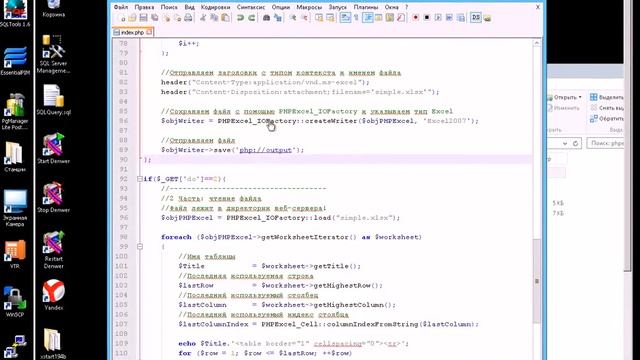Toggle Word Wrap toolbar button
640x360 pixels.
pos(345,18)
